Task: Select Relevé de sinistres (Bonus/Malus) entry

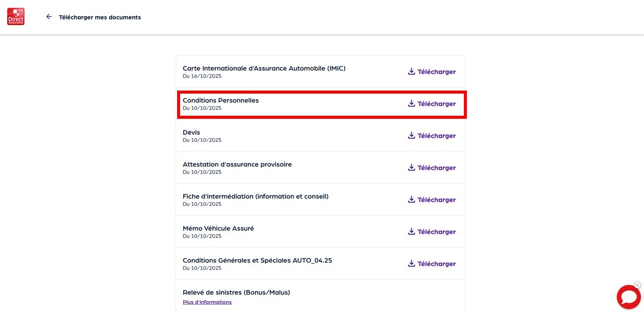Action: 236,292
